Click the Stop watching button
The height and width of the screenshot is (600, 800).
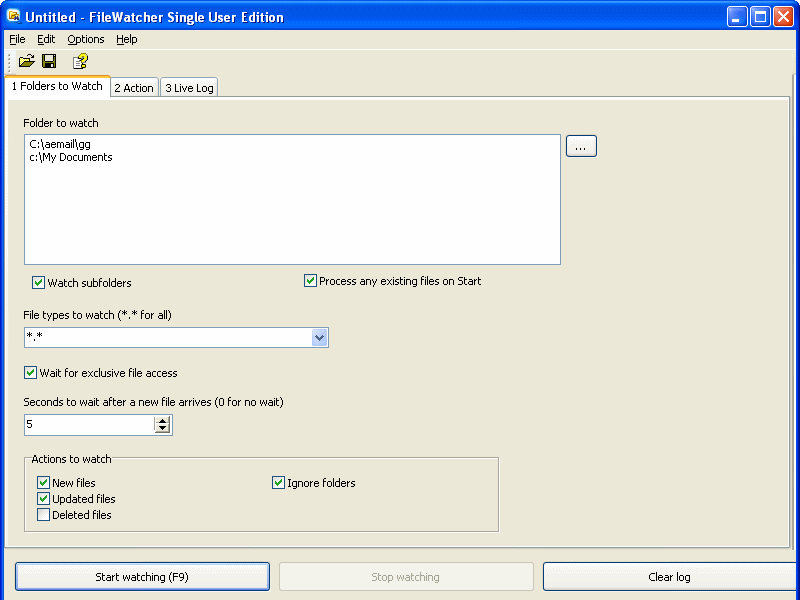point(406,577)
